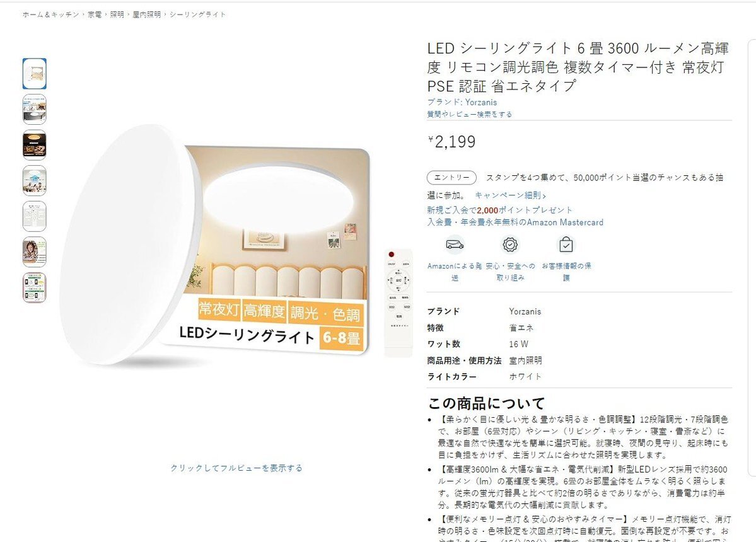Screen dimensions: 756x542
Task: Click the エントリー campaign entry button
Action: [451, 177]
